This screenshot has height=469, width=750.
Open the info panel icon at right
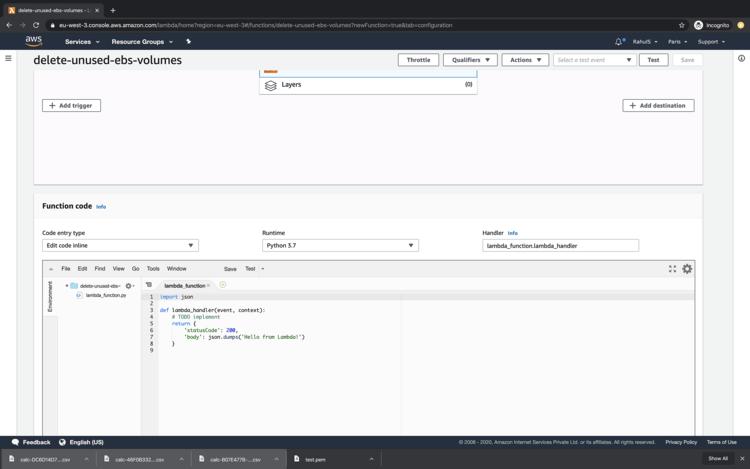pos(741,58)
